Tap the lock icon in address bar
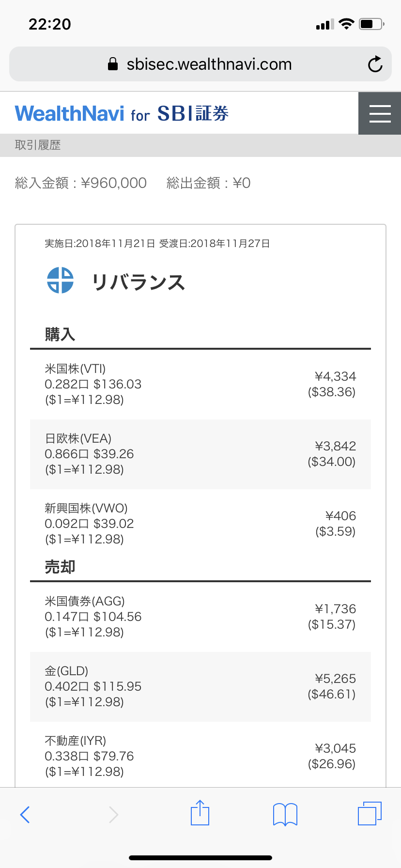The height and width of the screenshot is (868, 401). (x=113, y=64)
